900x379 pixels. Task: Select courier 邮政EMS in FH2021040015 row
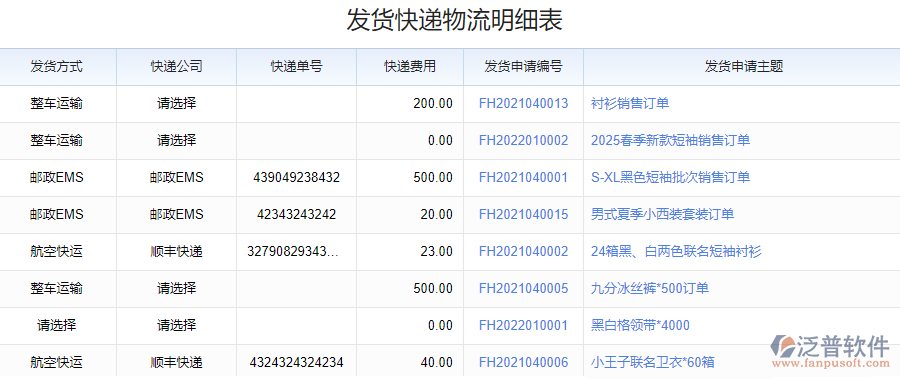(177, 214)
